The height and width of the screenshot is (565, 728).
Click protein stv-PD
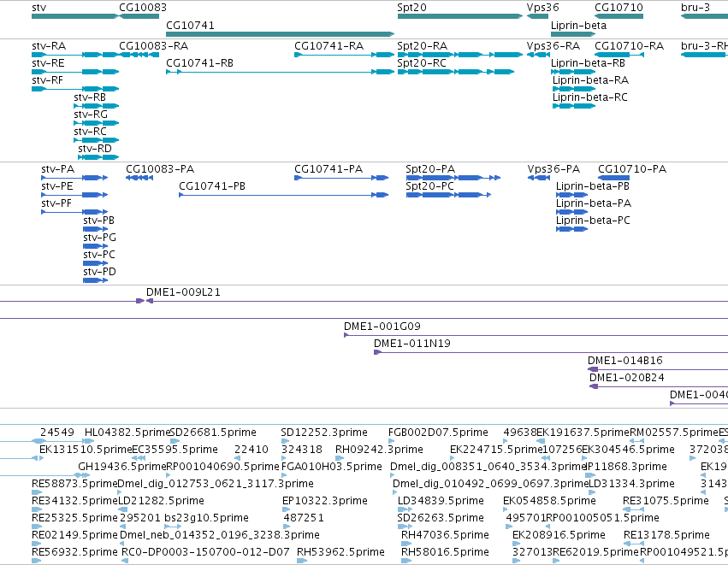pos(96,280)
